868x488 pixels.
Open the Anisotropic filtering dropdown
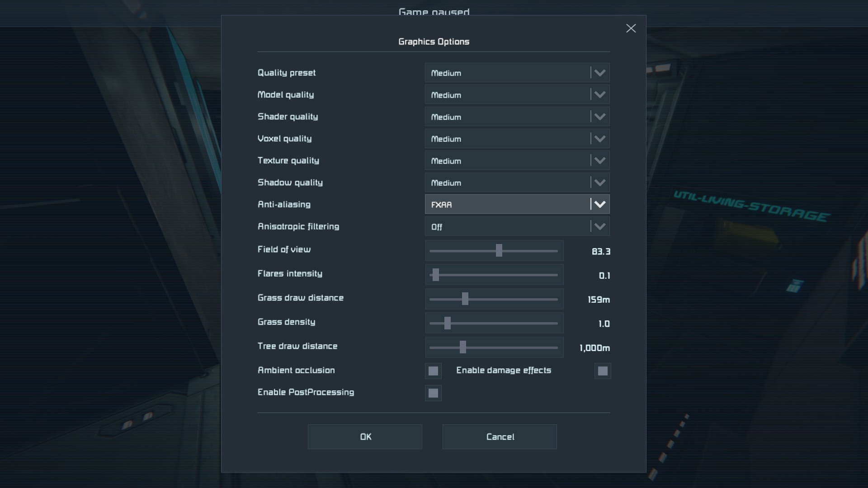pos(517,226)
